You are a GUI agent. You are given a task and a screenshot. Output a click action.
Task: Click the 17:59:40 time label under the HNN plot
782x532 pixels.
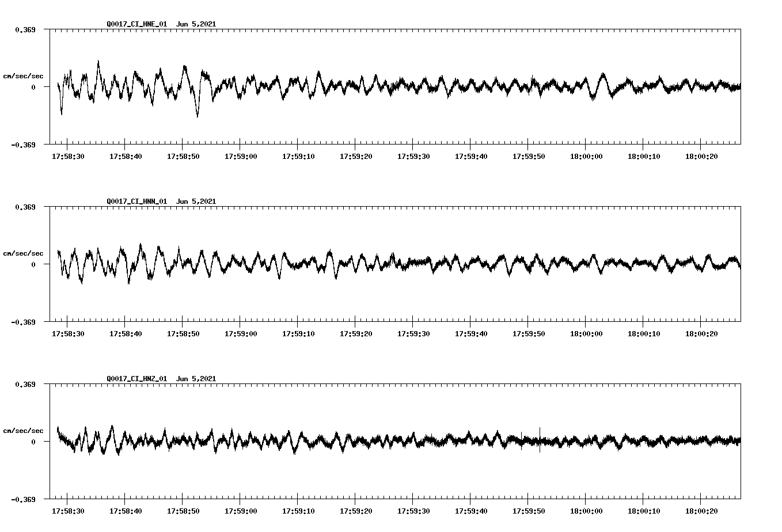(471, 334)
